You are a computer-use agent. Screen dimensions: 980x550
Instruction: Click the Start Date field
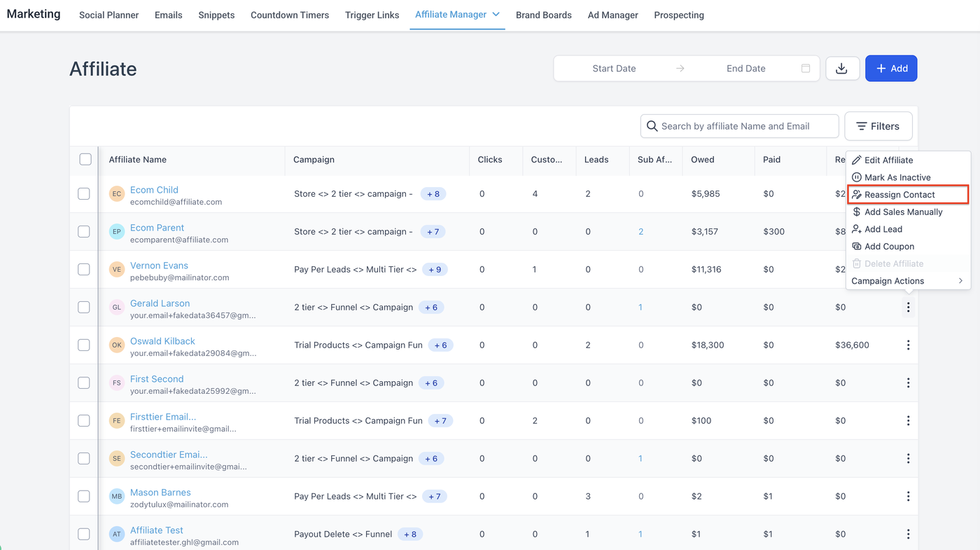pyautogui.click(x=614, y=69)
